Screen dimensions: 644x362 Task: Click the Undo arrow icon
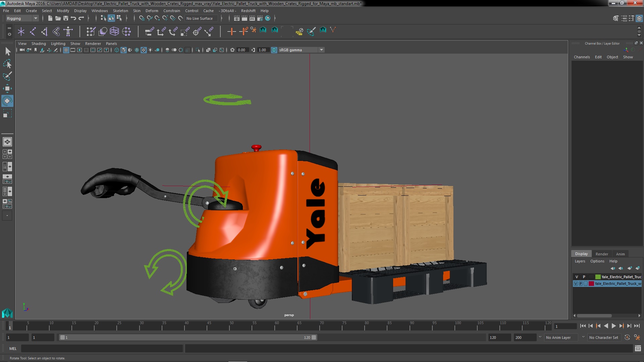click(73, 18)
